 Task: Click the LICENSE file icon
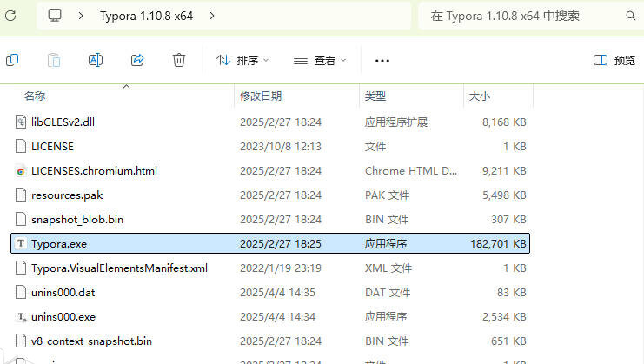(21, 146)
